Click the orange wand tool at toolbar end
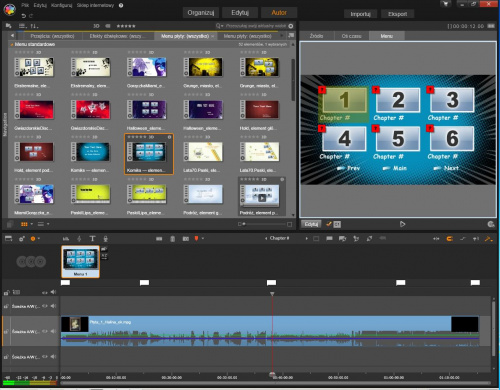The image size is (500, 390). [489, 238]
